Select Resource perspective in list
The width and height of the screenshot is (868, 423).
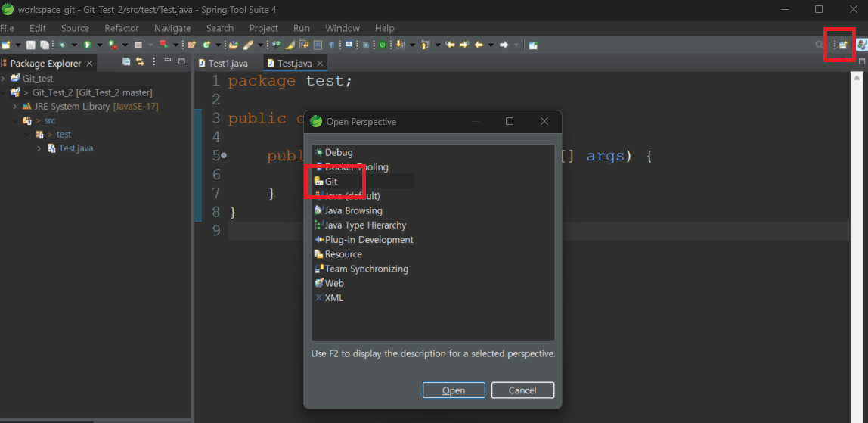tap(338, 254)
